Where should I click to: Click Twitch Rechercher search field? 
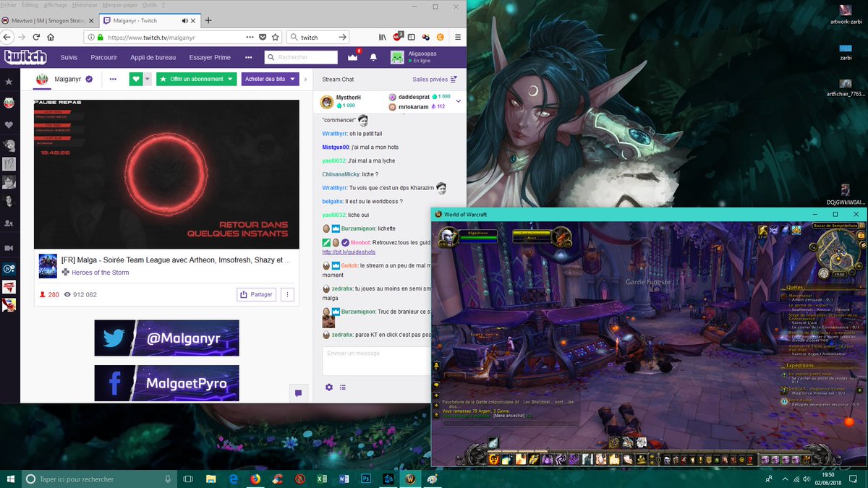301,57
